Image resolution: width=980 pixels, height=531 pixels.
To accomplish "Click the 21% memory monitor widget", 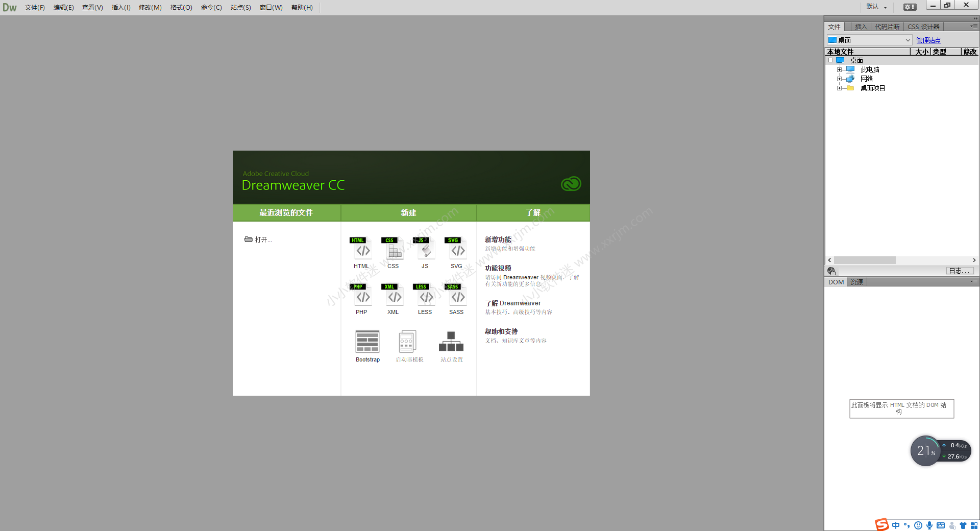I will 925,451.
